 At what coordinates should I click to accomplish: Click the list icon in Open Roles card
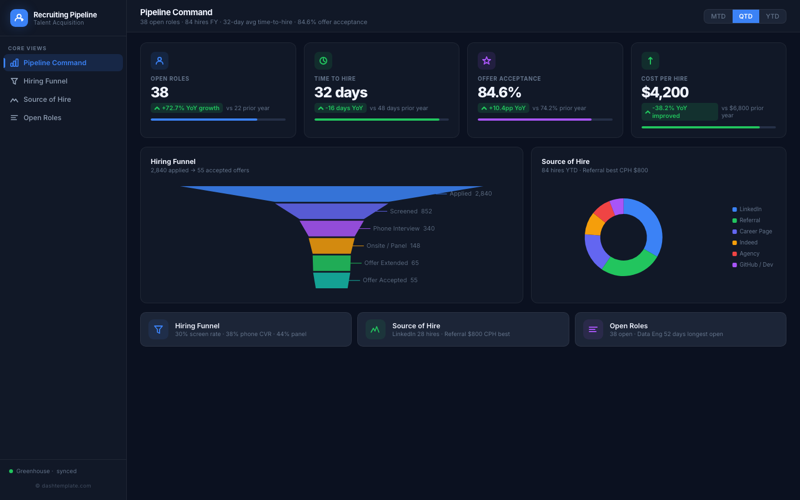click(592, 329)
